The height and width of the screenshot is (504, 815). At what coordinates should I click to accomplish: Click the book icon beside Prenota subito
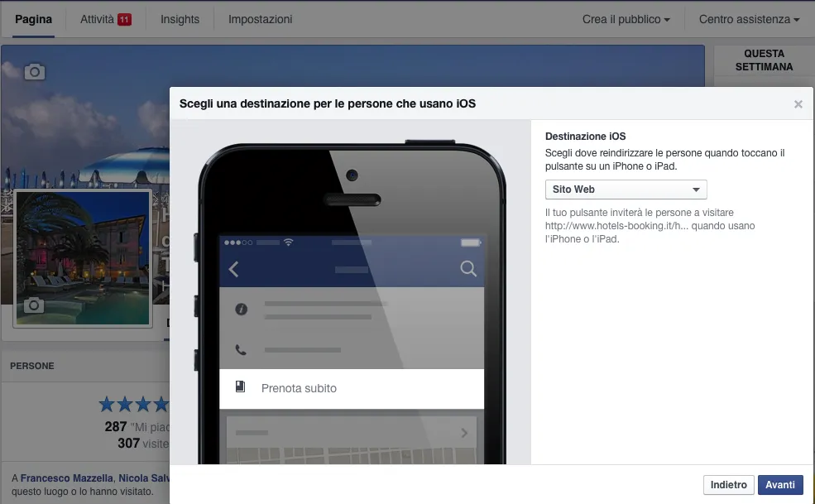240,386
